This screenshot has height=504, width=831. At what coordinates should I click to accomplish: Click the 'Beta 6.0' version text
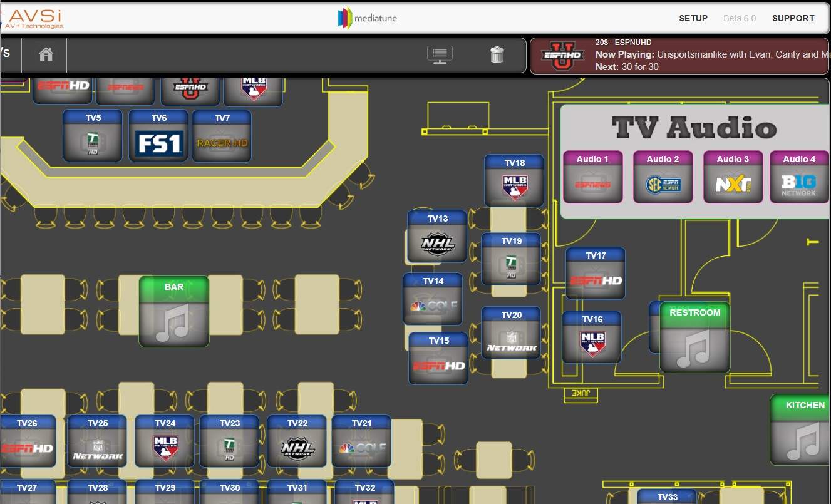pos(740,18)
